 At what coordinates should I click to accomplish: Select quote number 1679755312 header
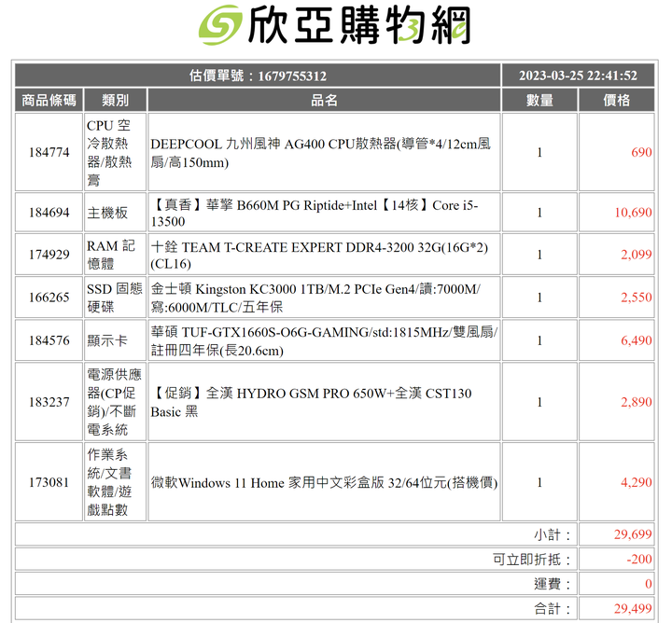[258, 76]
